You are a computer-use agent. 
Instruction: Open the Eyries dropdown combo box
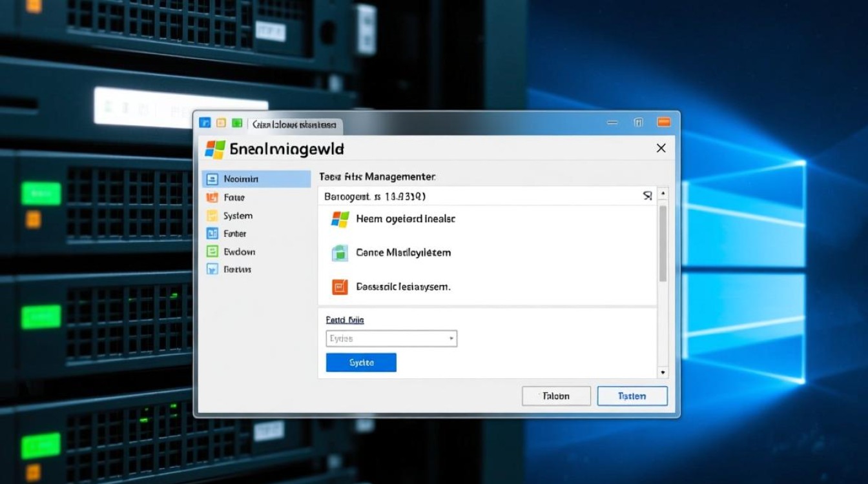pos(391,338)
